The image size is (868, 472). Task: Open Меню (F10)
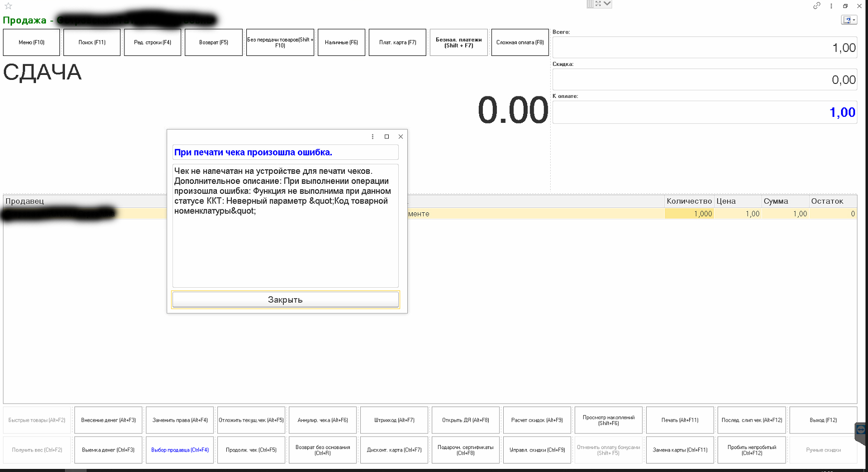point(31,42)
